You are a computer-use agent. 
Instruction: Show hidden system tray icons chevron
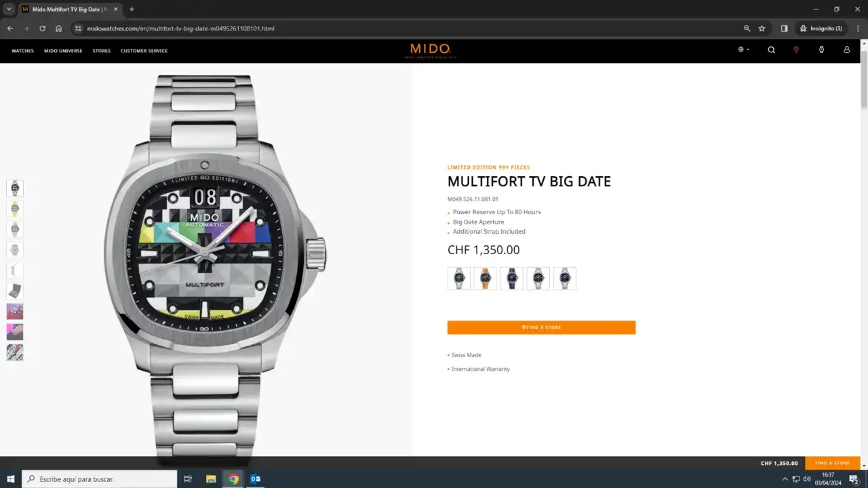pyautogui.click(x=785, y=479)
